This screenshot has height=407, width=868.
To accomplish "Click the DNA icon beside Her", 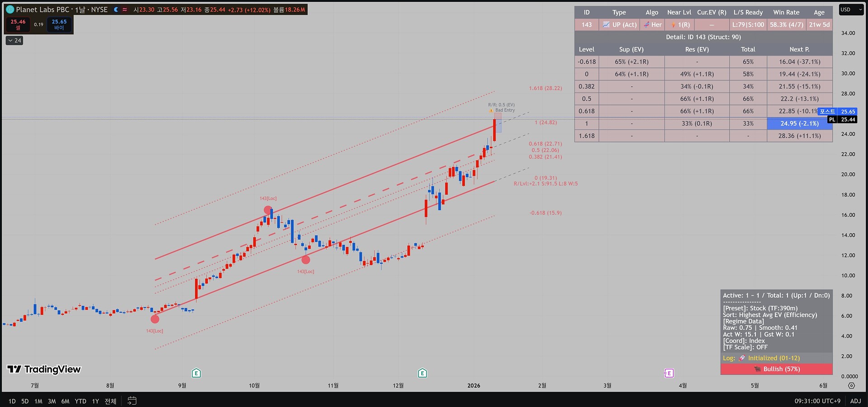I will (x=646, y=25).
